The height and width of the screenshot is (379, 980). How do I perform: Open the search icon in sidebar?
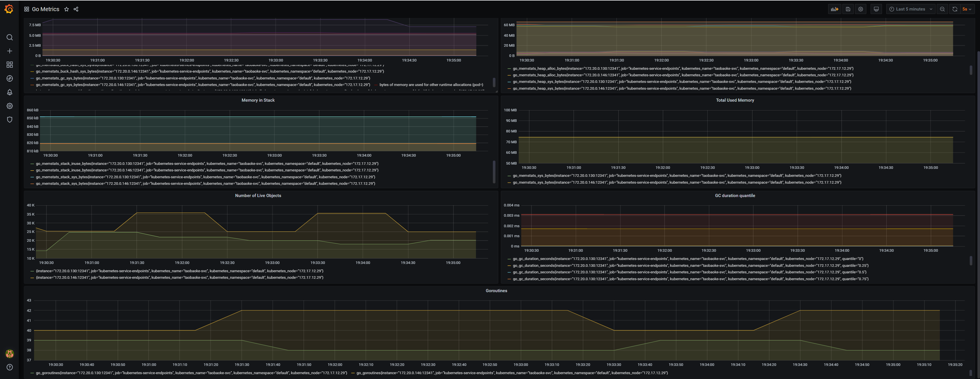[9, 37]
